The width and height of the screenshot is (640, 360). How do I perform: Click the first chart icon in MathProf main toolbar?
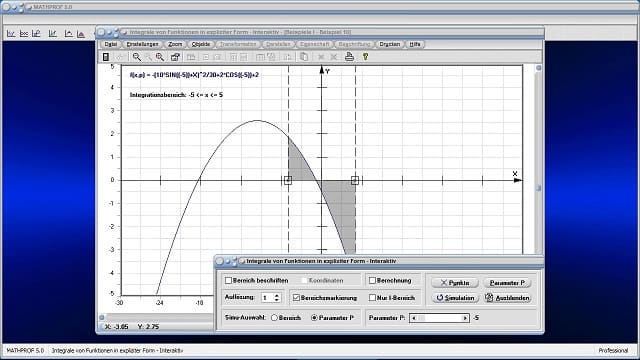point(11,34)
